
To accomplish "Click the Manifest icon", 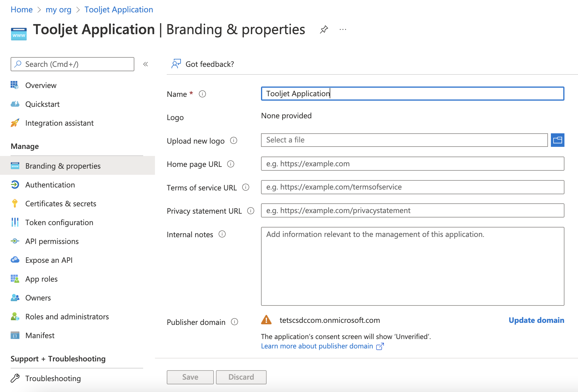I will pos(15,335).
